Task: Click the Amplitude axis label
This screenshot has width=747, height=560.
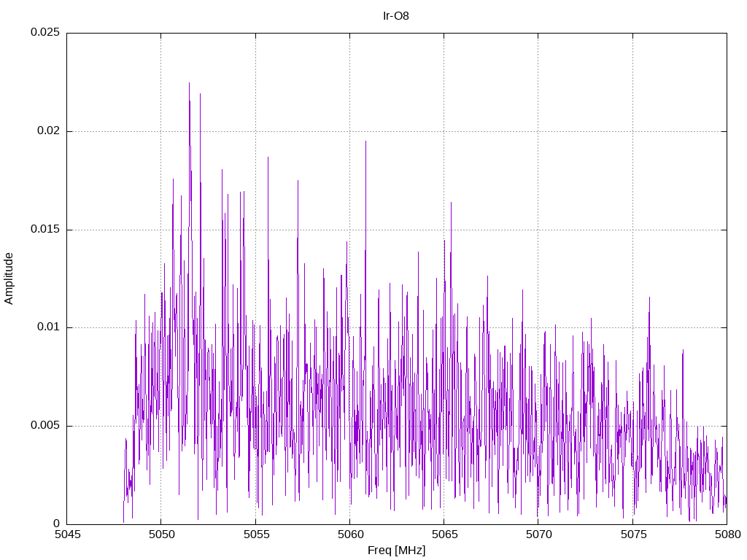Action: click(x=9, y=279)
